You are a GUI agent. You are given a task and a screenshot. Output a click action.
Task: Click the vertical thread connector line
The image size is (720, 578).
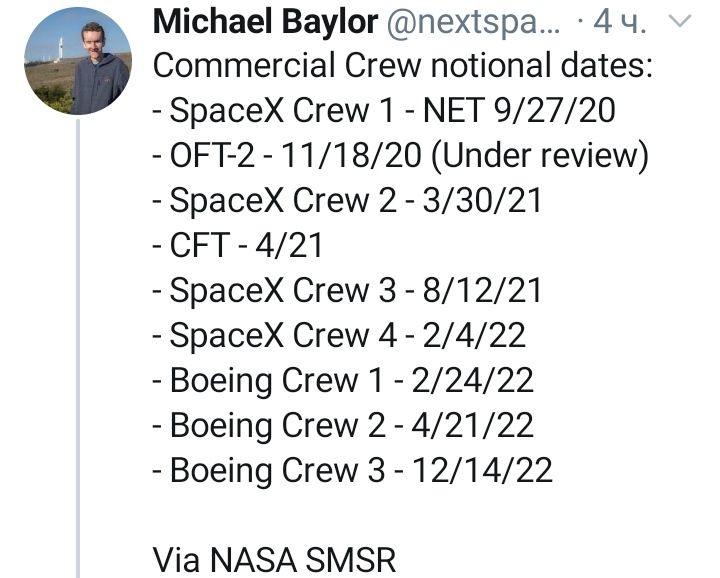coord(78,348)
